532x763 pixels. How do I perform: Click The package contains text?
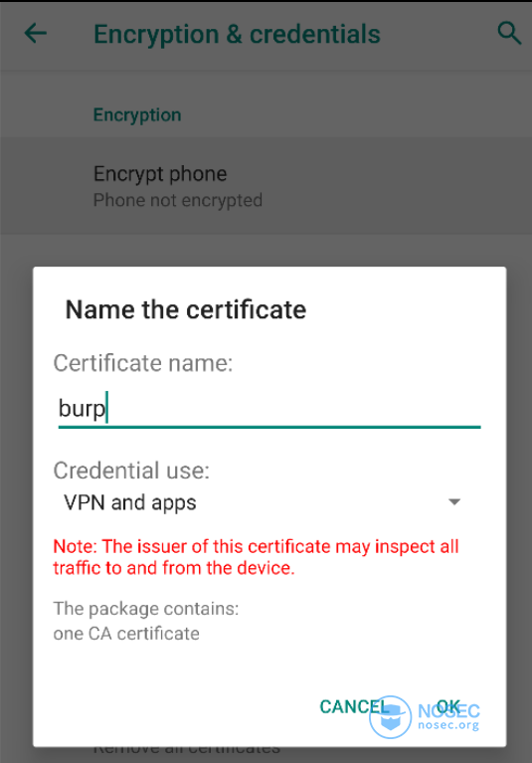pos(146,608)
